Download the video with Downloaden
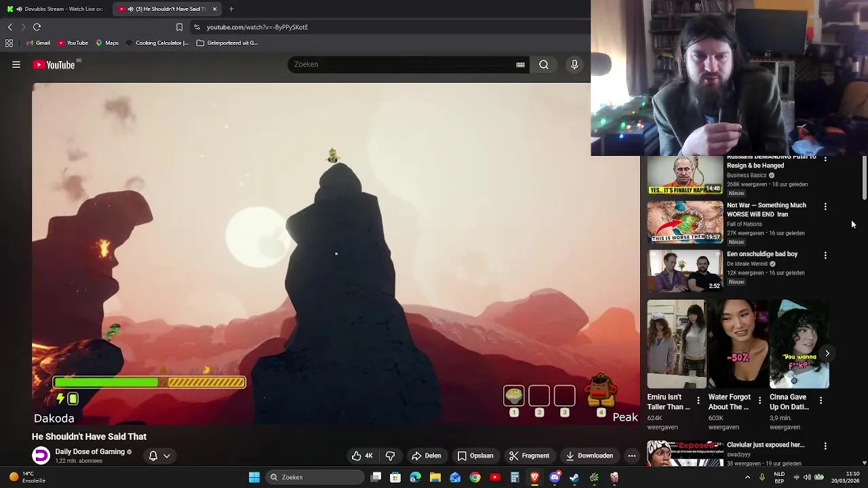 589,455
